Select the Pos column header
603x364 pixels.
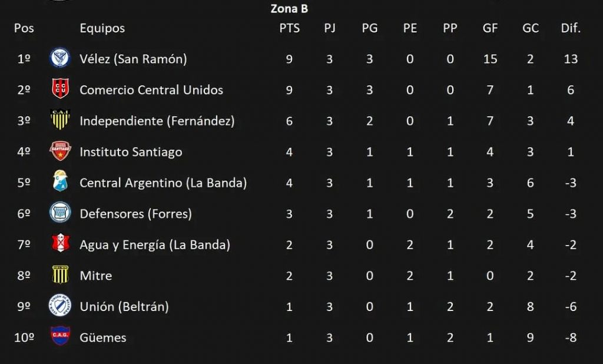point(24,28)
